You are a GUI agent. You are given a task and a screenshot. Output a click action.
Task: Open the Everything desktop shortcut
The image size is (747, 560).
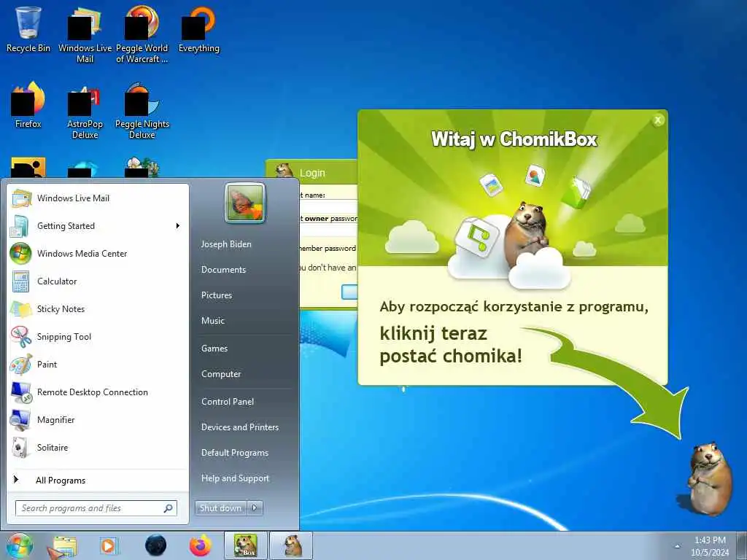click(x=199, y=29)
